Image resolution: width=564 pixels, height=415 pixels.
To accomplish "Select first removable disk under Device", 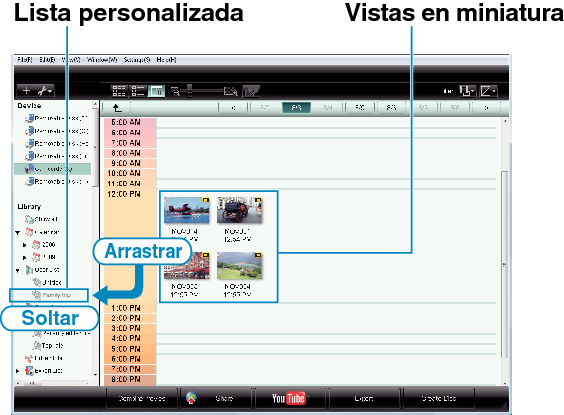I will click(56, 118).
